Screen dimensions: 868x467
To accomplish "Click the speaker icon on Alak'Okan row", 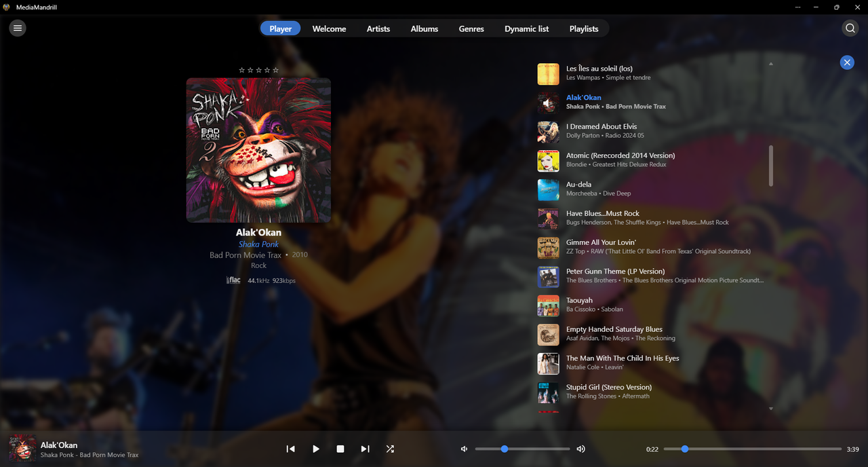I will [x=548, y=103].
